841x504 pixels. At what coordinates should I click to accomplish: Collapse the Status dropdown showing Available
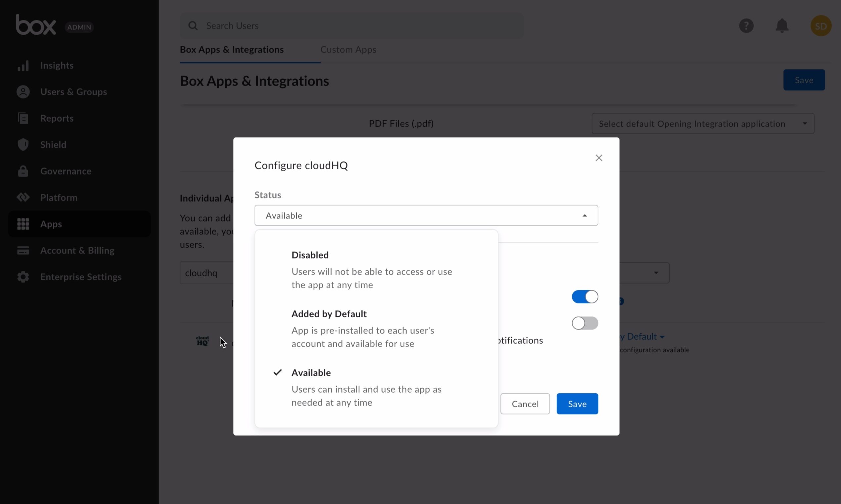pyautogui.click(x=426, y=215)
